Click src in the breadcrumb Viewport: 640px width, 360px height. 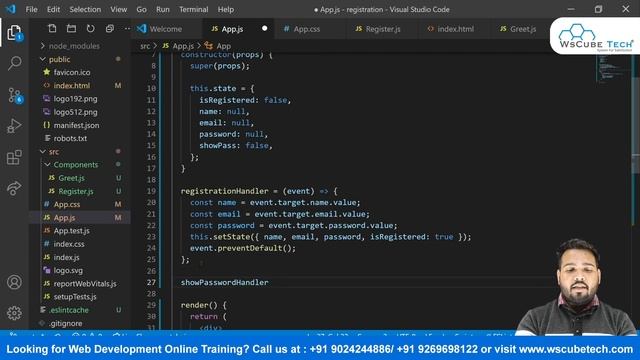145,46
